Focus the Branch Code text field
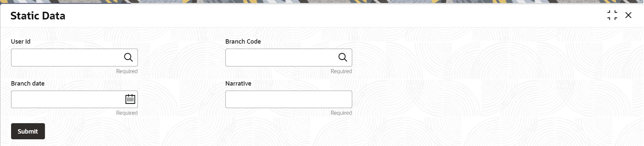The width and height of the screenshot is (644, 146). pyautogui.click(x=281, y=57)
